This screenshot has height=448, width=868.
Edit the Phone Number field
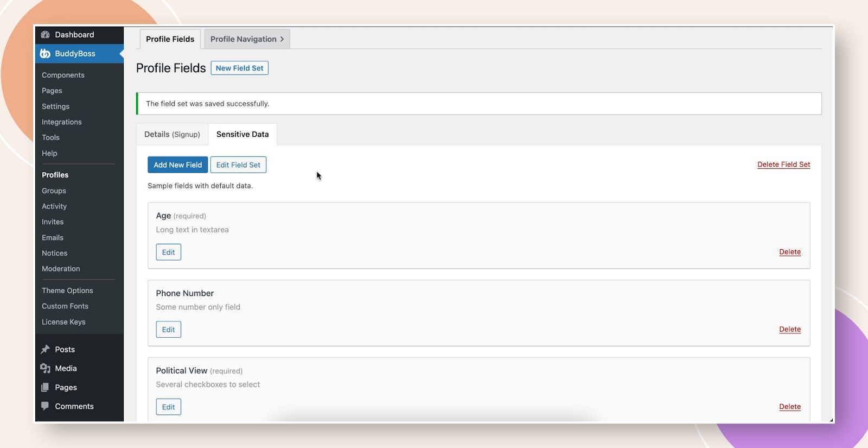pyautogui.click(x=168, y=330)
